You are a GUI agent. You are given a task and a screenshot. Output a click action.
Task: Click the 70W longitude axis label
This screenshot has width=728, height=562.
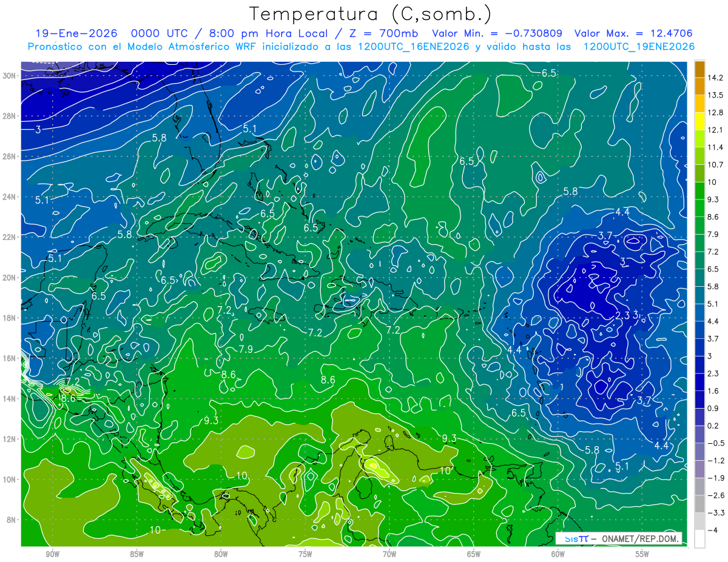tap(389, 554)
